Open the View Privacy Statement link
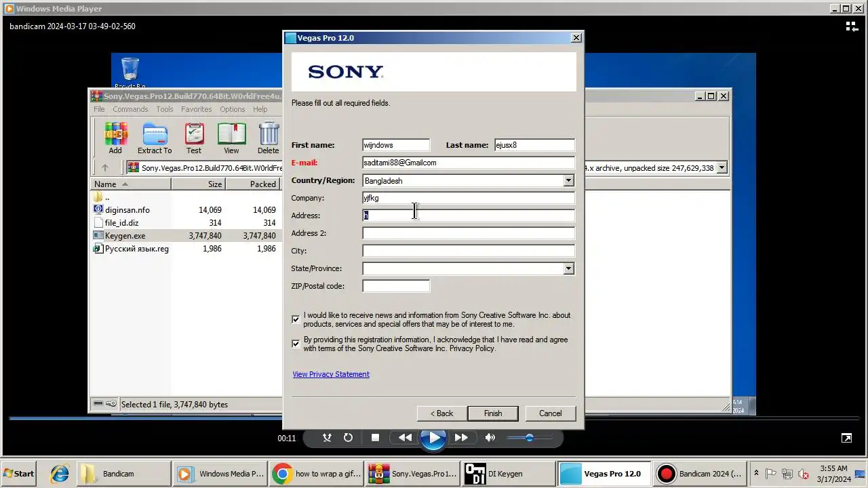The image size is (868, 488). coord(331,374)
